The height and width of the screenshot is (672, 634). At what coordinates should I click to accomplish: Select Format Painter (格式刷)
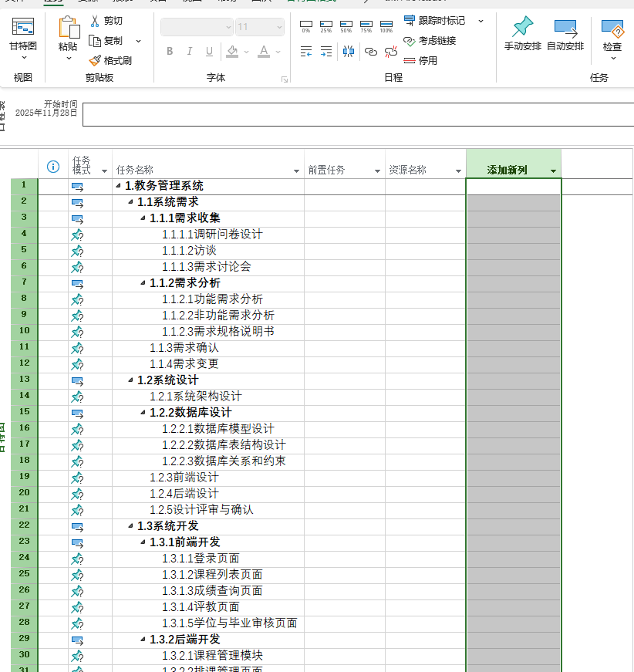pyautogui.click(x=110, y=60)
